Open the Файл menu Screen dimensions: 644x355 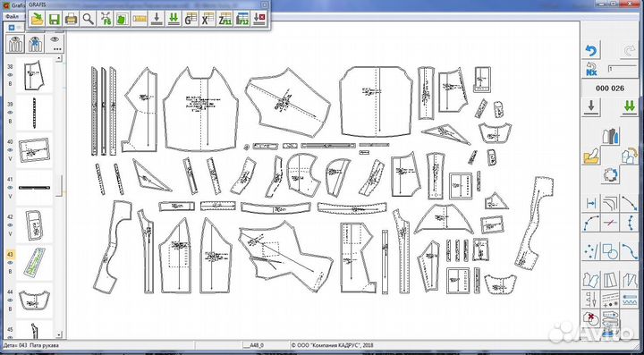click(12, 17)
